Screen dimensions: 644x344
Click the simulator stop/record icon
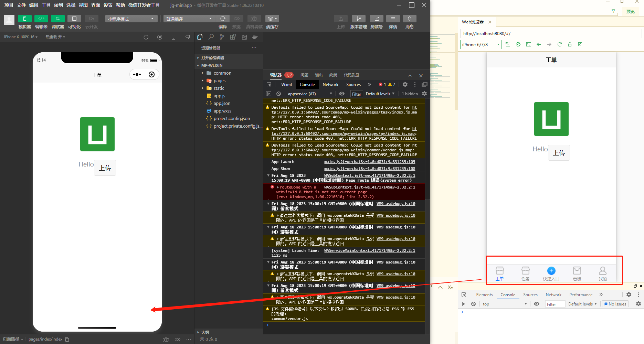tap(160, 37)
